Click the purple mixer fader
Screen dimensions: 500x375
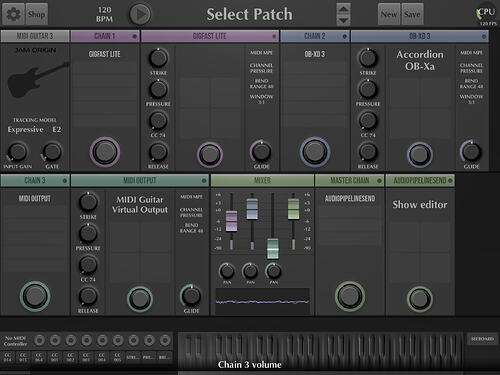point(231,221)
